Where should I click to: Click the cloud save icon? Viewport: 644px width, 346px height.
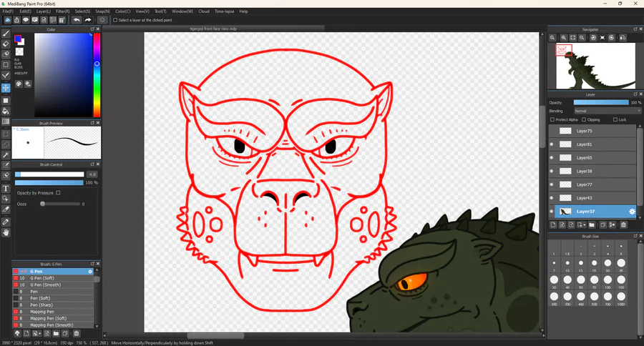(x=7, y=20)
